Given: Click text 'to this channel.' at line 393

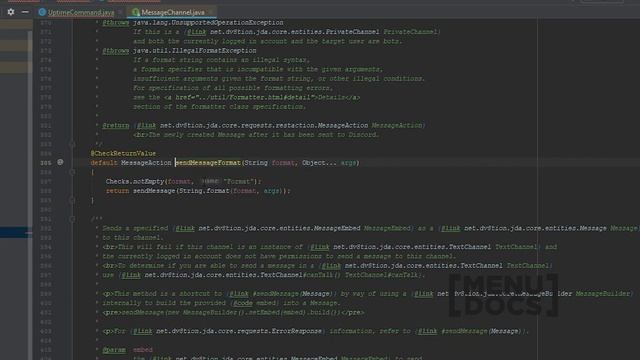Looking at the screenshot, I should [x=133, y=238].
